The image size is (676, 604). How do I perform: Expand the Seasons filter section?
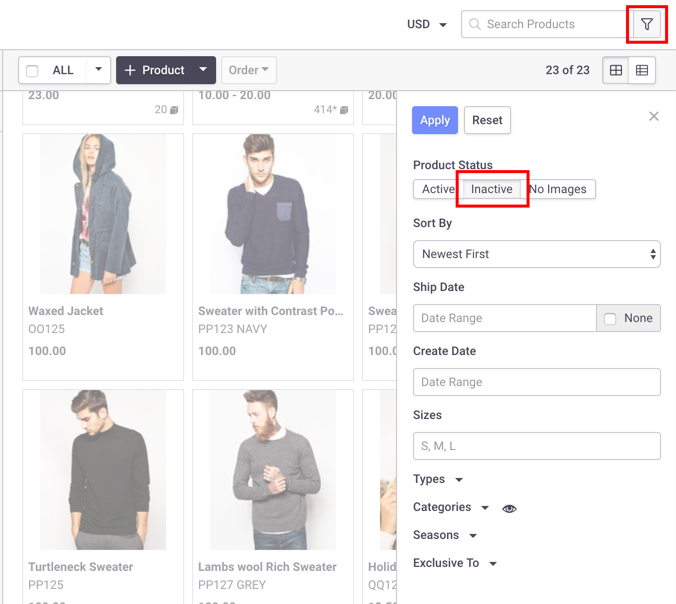click(x=444, y=535)
